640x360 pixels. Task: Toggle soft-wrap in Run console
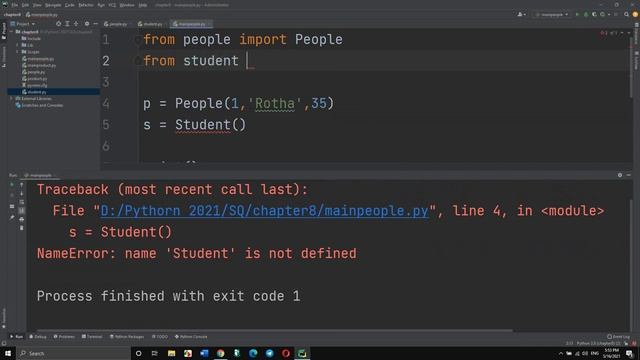(x=22, y=202)
